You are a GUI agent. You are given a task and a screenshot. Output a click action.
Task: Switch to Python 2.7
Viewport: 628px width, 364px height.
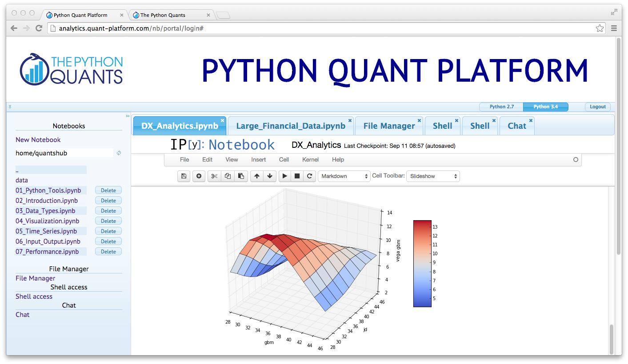tap(501, 107)
